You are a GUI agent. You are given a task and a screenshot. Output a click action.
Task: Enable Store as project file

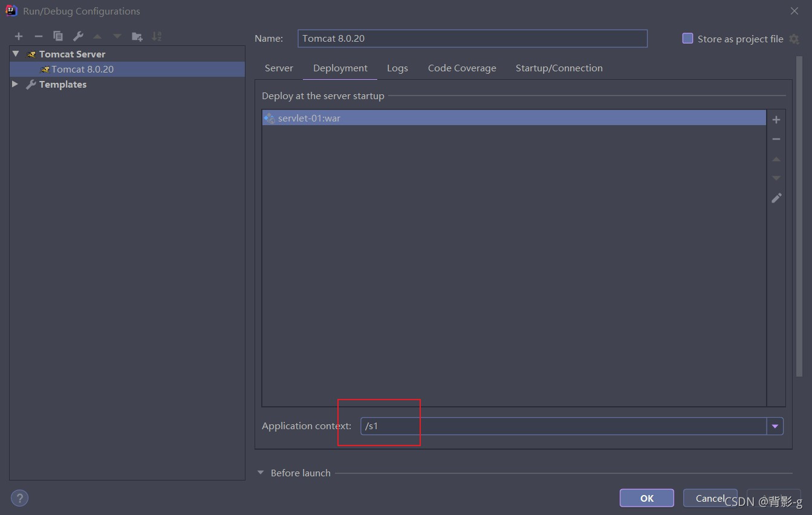click(x=687, y=38)
